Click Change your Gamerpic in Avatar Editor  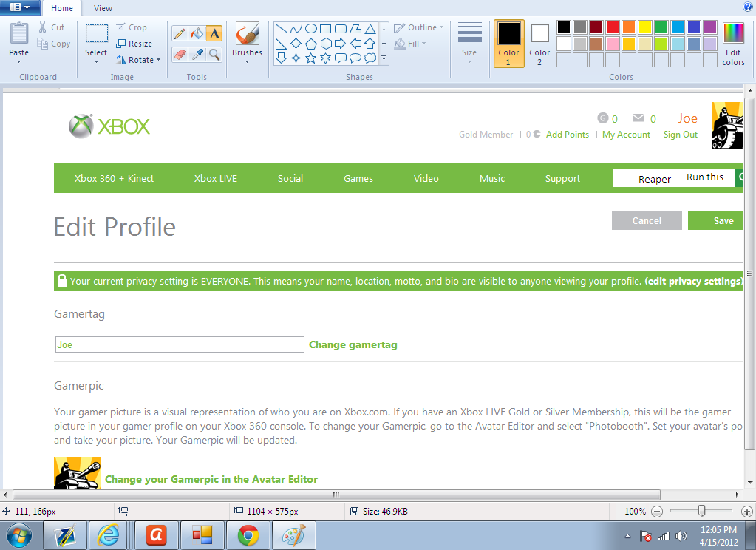(x=211, y=479)
